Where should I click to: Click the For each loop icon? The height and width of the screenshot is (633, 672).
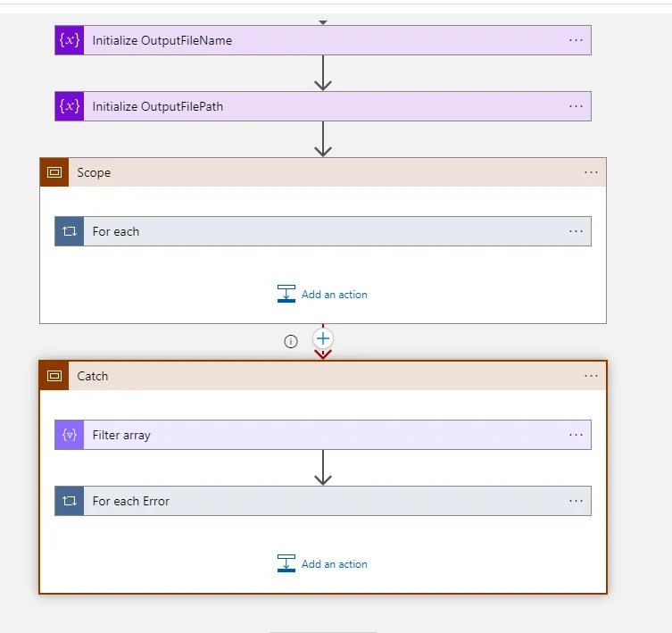pos(70,231)
